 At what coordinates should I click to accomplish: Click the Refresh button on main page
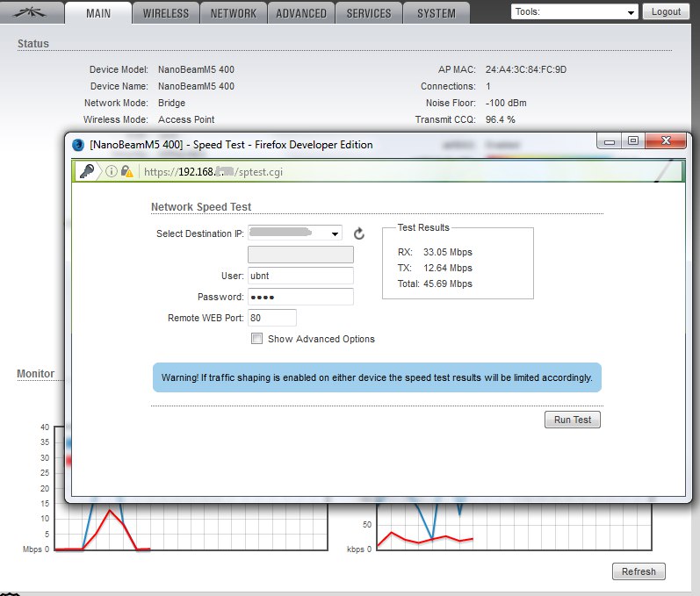[639, 571]
